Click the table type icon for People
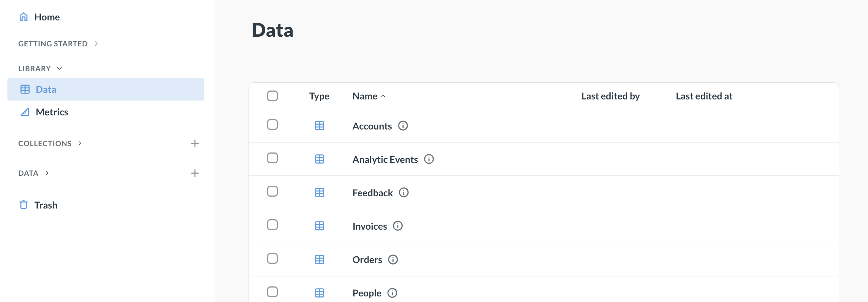Viewport: 868px width, 302px height. coord(319,293)
